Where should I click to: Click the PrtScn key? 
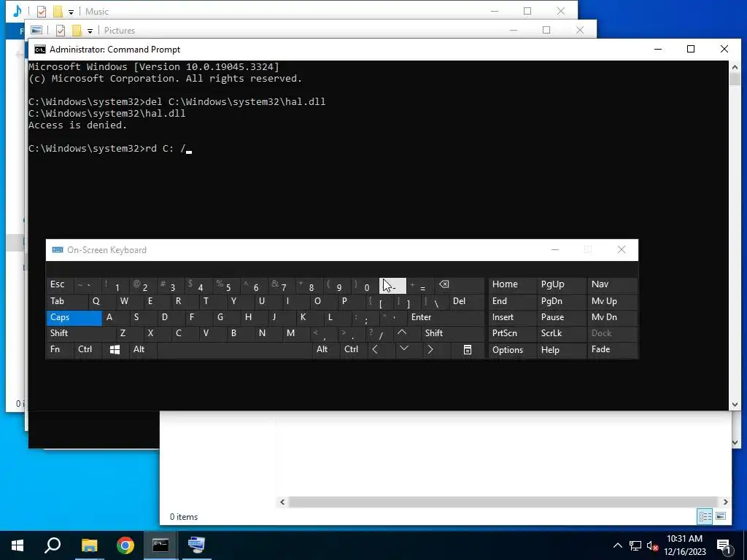[x=511, y=333]
